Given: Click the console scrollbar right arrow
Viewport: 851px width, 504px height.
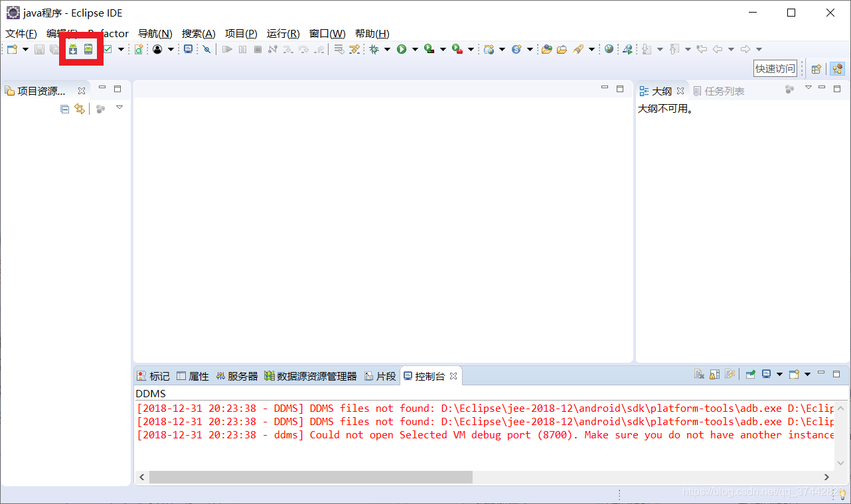Looking at the screenshot, I should 827,477.
